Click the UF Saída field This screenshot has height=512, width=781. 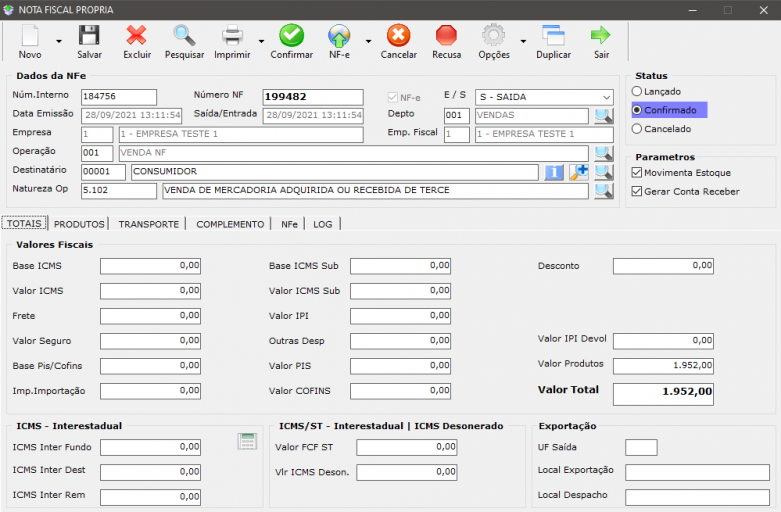(x=642, y=447)
